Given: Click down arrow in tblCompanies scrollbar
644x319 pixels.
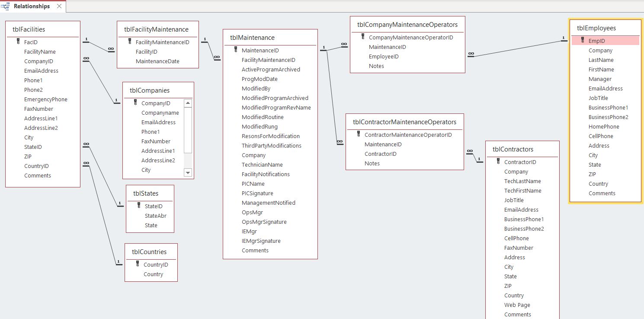Looking at the screenshot, I should (x=188, y=173).
